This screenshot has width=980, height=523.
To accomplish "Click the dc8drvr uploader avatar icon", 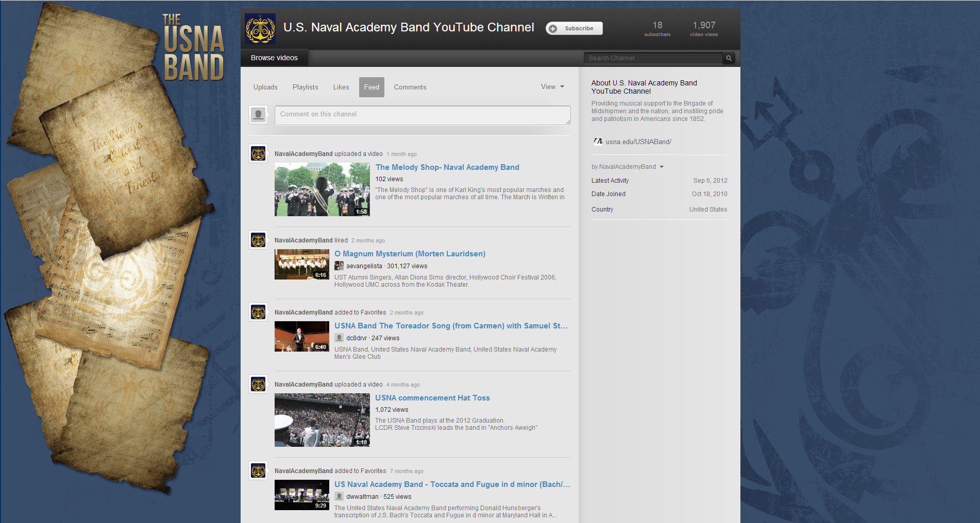I will point(339,338).
